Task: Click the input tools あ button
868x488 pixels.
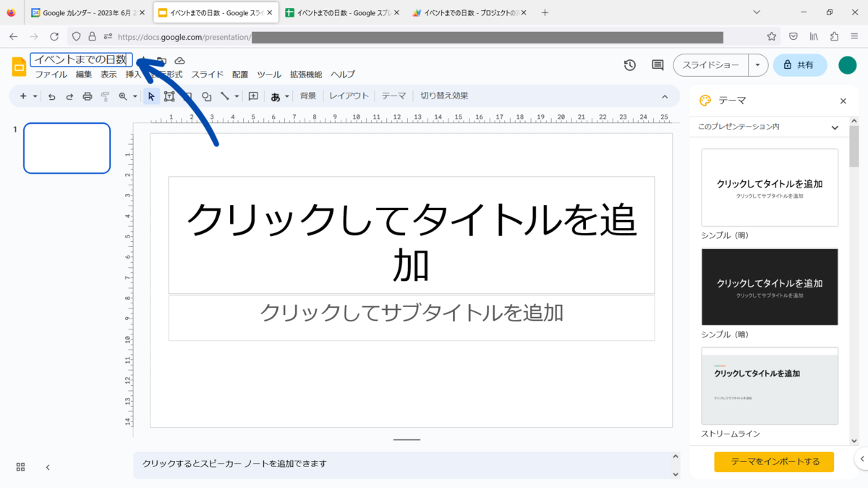Action: [x=275, y=96]
